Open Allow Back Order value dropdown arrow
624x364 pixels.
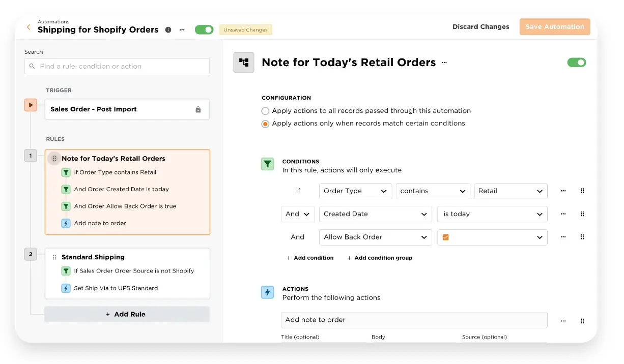(x=540, y=237)
